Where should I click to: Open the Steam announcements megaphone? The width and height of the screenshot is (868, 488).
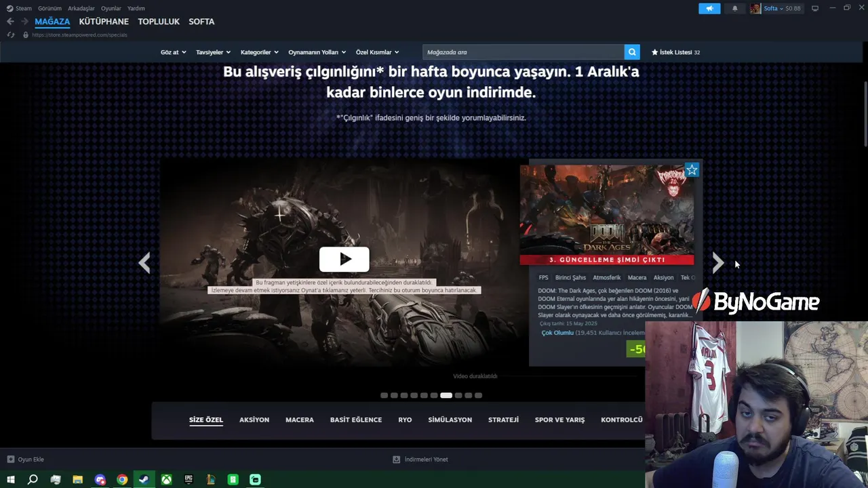click(x=709, y=9)
